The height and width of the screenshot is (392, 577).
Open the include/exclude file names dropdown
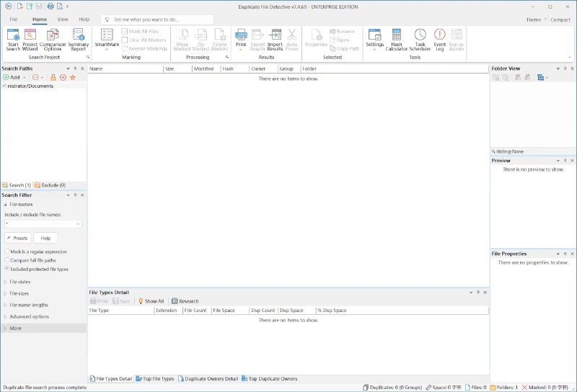[78, 224]
